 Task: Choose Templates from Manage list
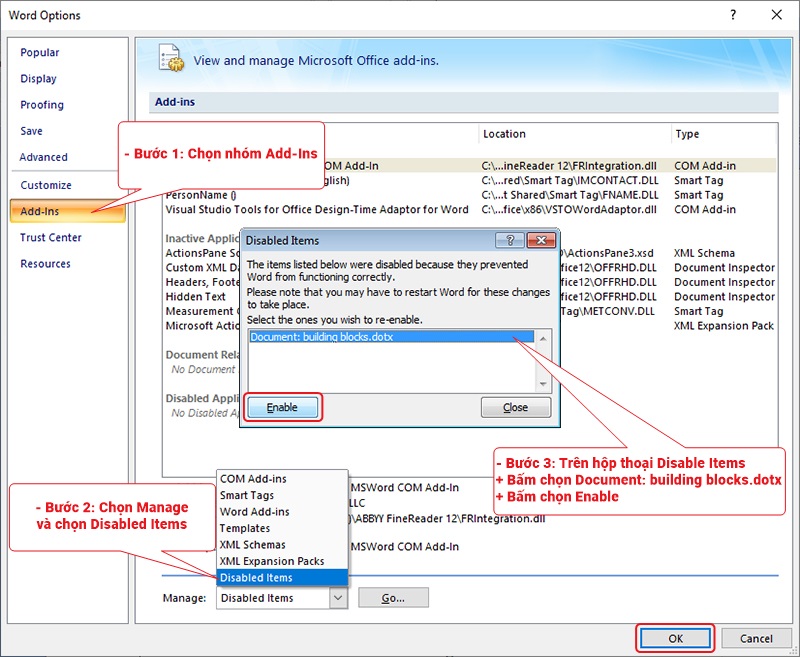pyautogui.click(x=282, y=528)
